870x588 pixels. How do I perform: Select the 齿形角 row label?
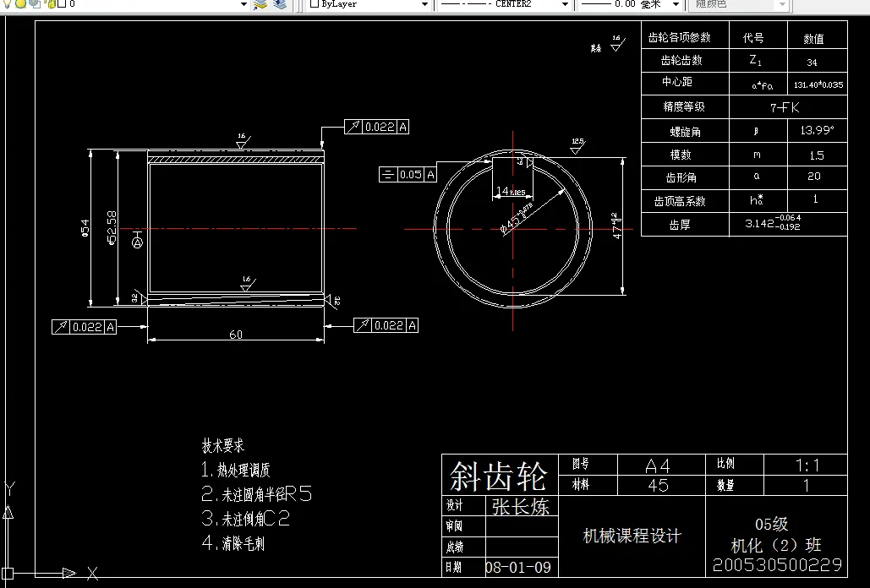click(681, 177)
